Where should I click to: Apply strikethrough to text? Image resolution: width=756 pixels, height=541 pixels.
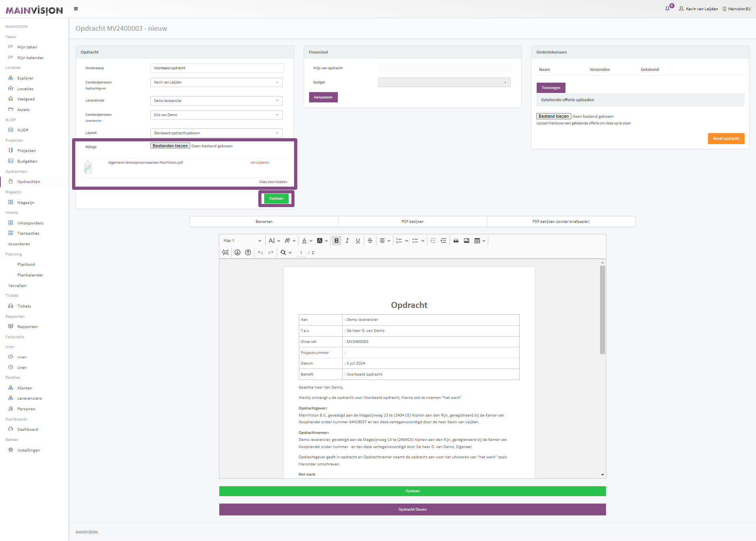coord(370,241)
